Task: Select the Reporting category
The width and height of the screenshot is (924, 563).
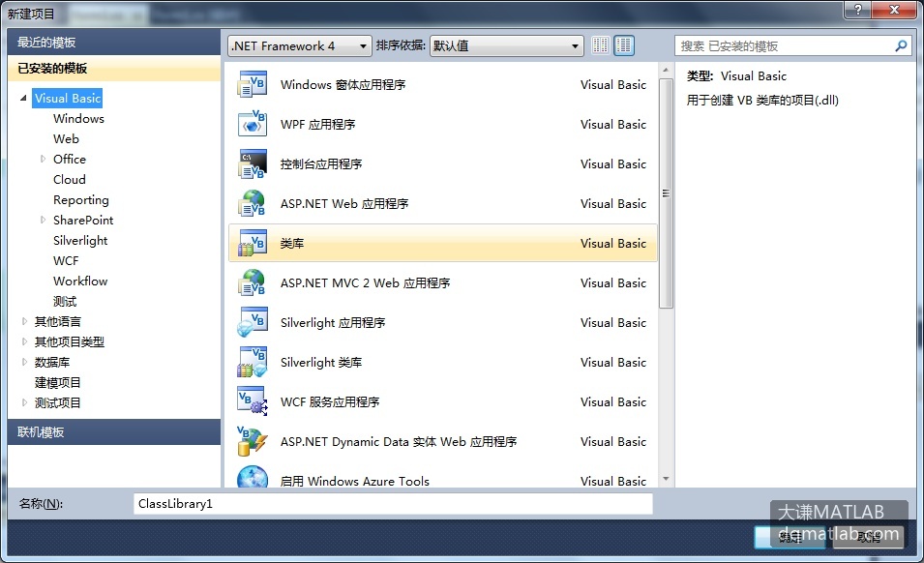Action: coord(80,199)
